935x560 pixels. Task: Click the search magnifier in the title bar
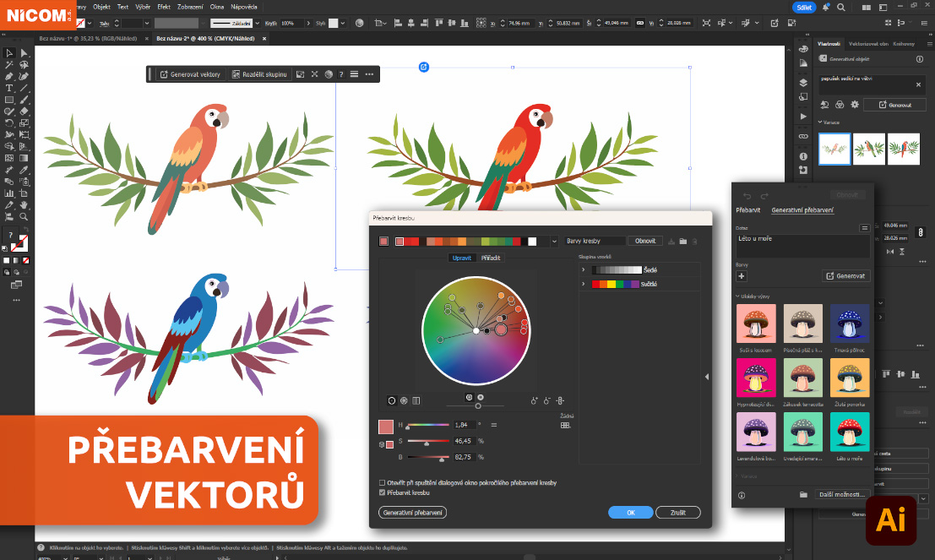click(x=840, y=7)
